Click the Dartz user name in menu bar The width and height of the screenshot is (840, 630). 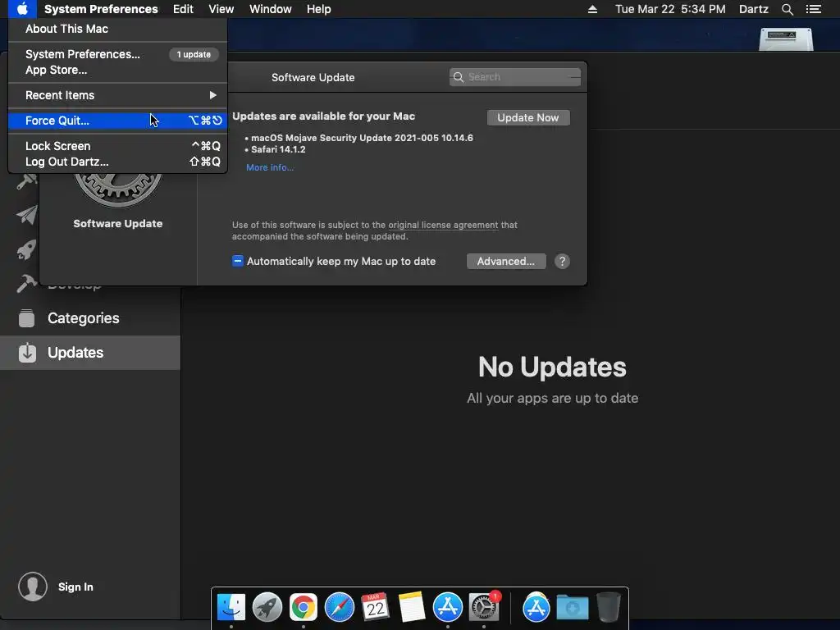754,9
